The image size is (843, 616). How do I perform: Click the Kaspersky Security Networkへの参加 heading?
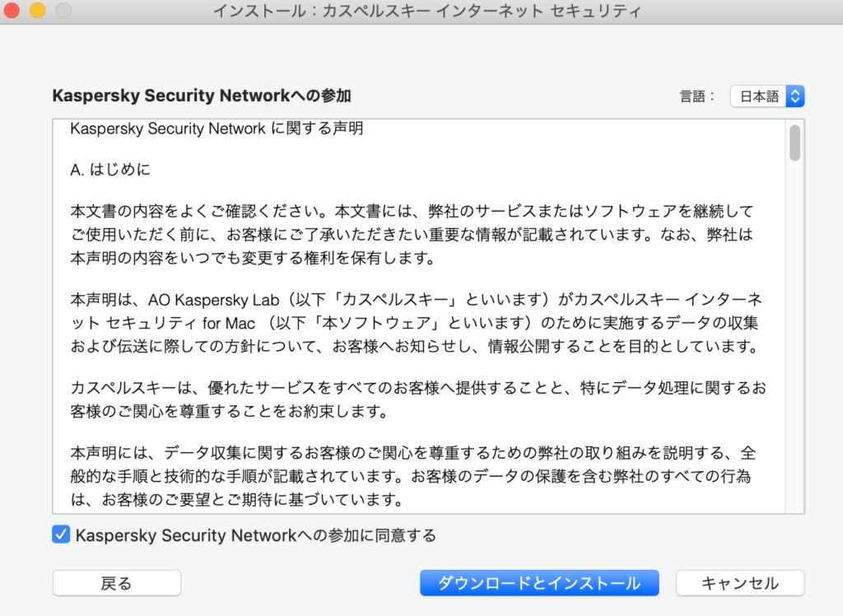[x=202, y=96]
